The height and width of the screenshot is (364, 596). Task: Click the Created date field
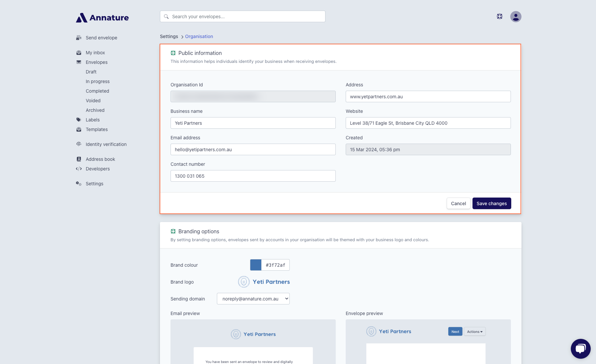click(428, 150)
